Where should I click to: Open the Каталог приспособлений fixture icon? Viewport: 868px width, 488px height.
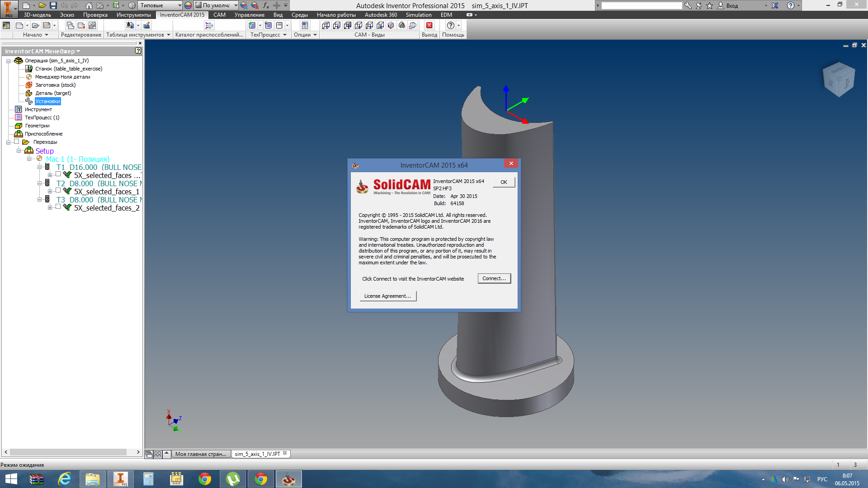[x=209, y=25]
